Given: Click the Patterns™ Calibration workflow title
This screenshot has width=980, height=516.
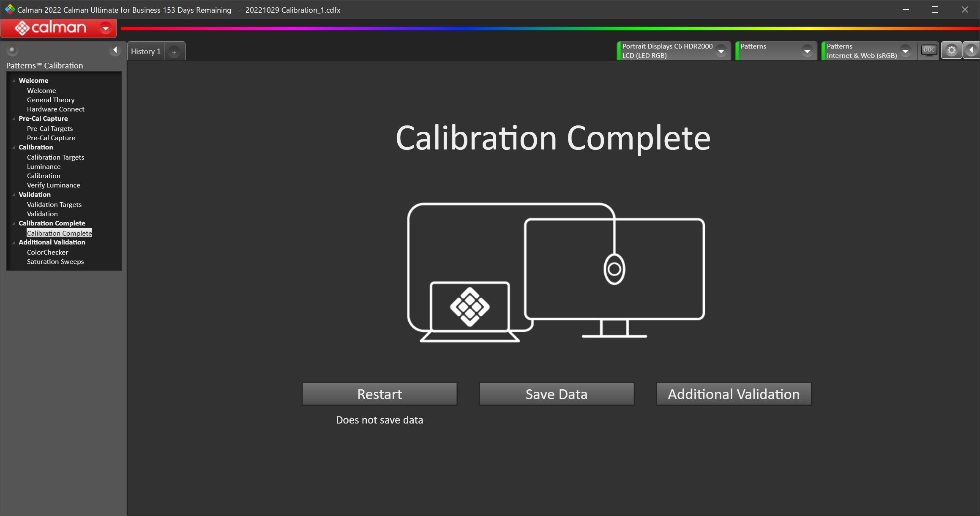Looking at the screenshot, I should [44, 65].
